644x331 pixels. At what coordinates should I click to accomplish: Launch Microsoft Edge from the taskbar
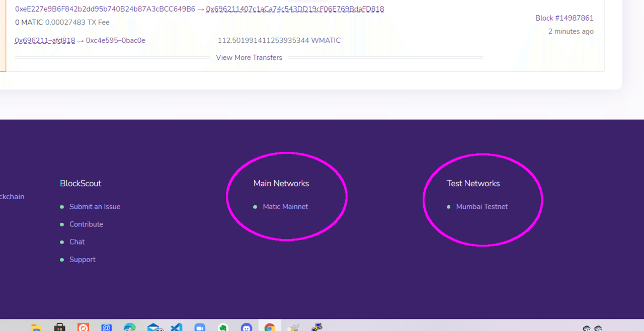[x=130, y=327]
